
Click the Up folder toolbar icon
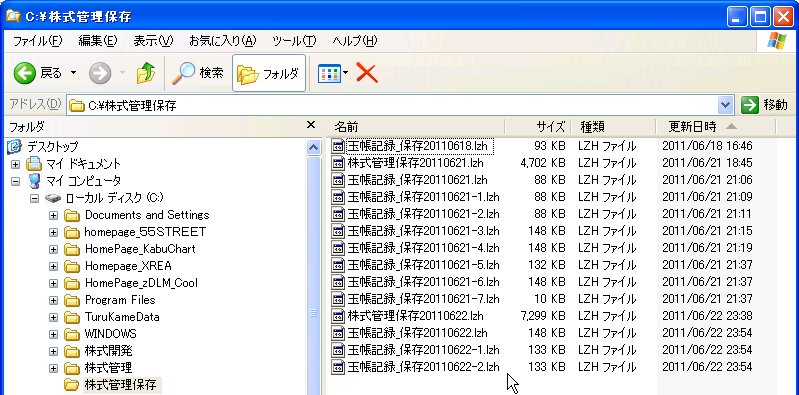tap(146, 74)
